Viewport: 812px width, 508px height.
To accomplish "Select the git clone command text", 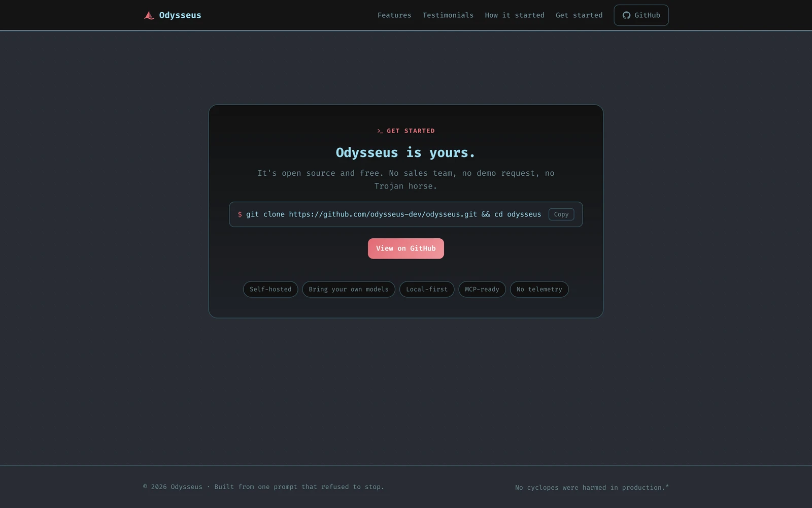I will coord(394,214).
